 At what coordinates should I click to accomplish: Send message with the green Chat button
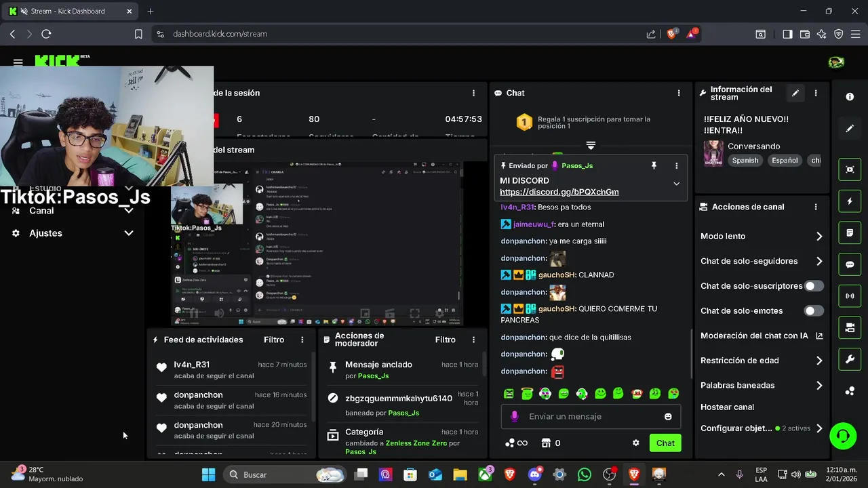coord(665,443)
